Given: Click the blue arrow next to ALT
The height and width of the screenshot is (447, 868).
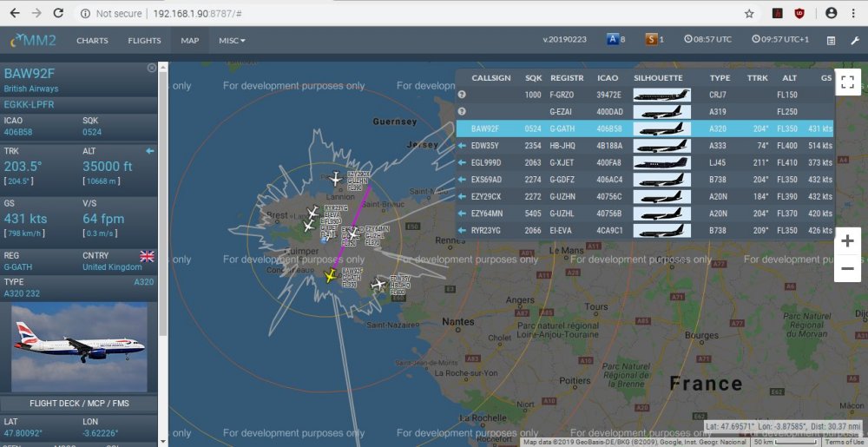Looking at the screenshot, I should coord(149,150).
